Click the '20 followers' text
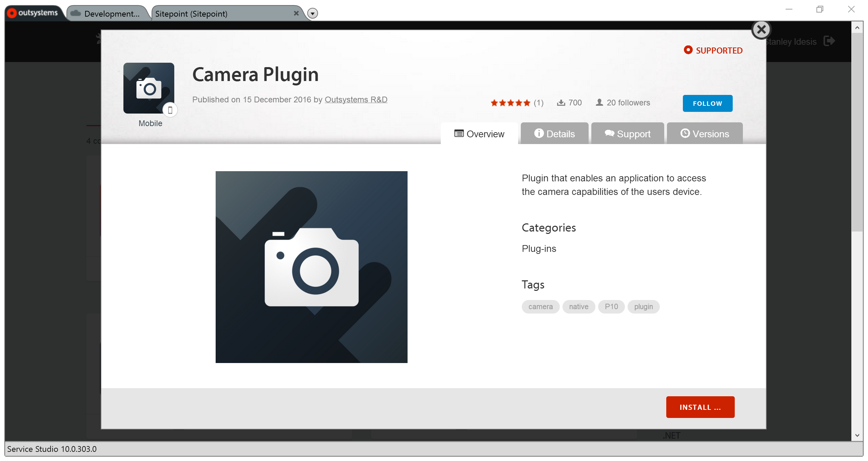This screenshot has height=461, width=868. click(x=628, y=103)
